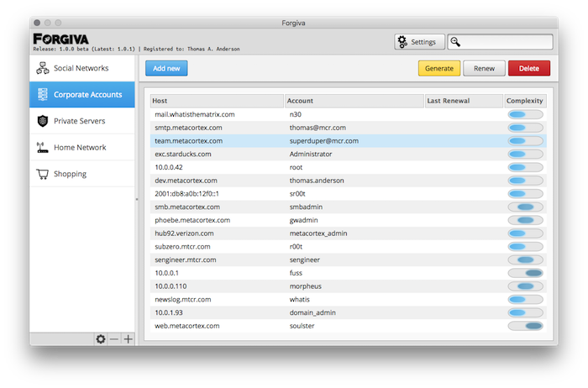Click the thomas.anderson account cell
This screenshot has height=388, width=588.
(317, 181)
